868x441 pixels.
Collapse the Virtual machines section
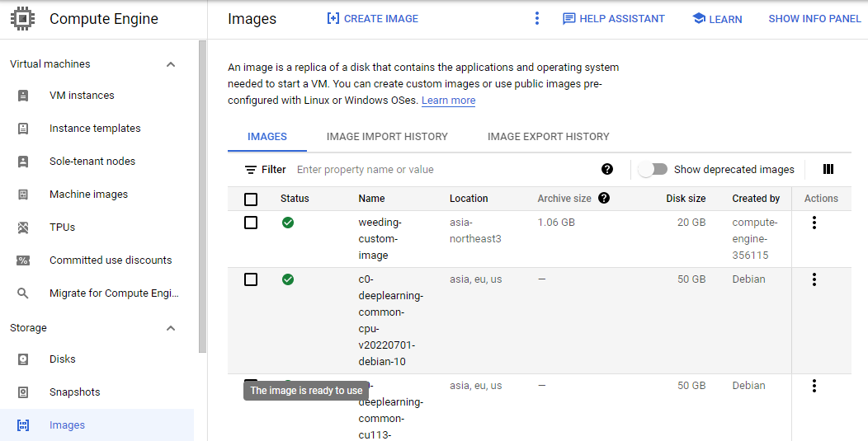(x=171, y=64)
